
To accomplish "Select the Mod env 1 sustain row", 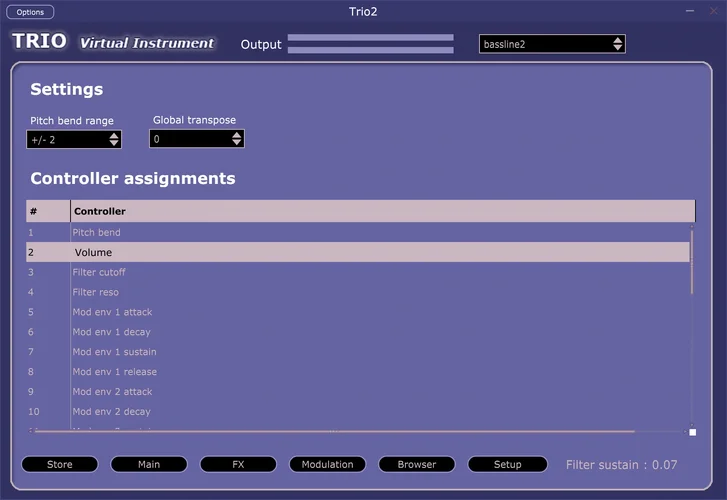I will click(x=357, y=352).
